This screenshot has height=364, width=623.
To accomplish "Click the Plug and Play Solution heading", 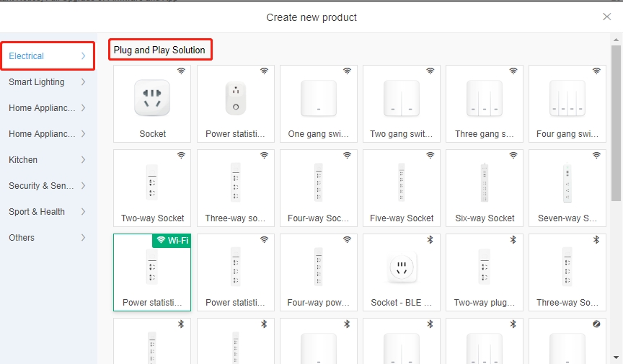I will [x=159, y=50].
